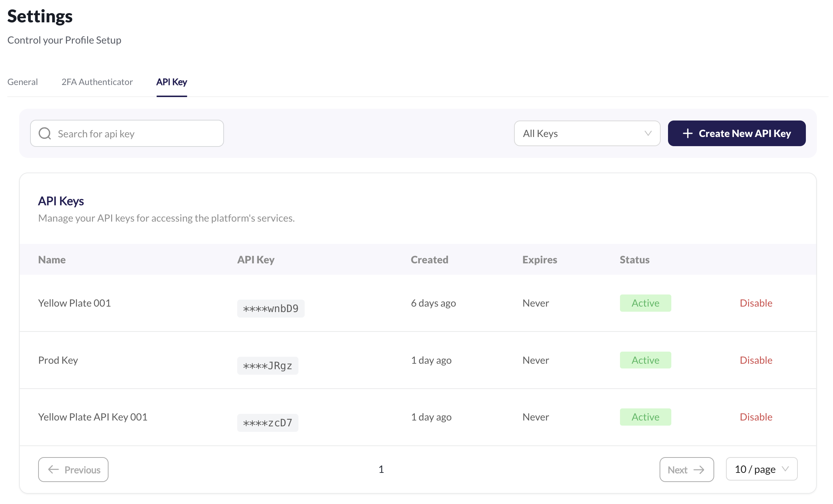The image size is (833, 504).
Task: Toggle the Active status of Yellow Plate 001
Action: [645, 303]
